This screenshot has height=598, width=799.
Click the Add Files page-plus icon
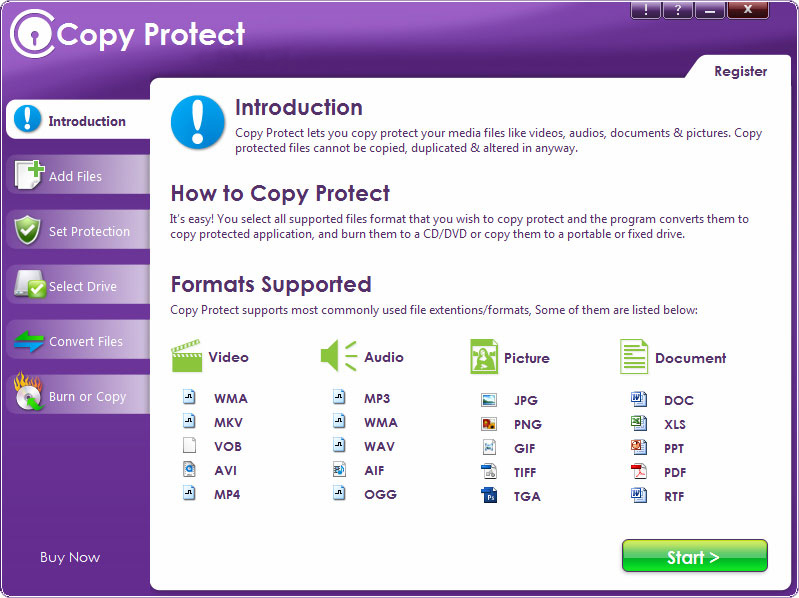coord(30,175)
